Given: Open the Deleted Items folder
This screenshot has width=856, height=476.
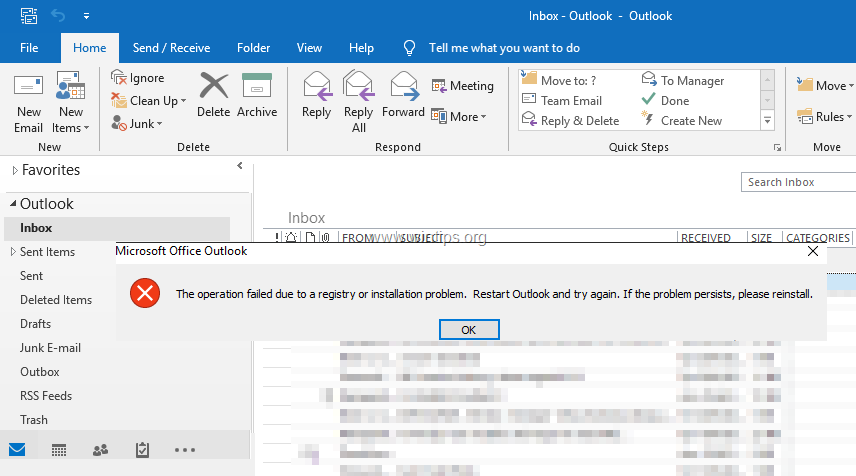Looking at the screenshot, I should point(56,300).
